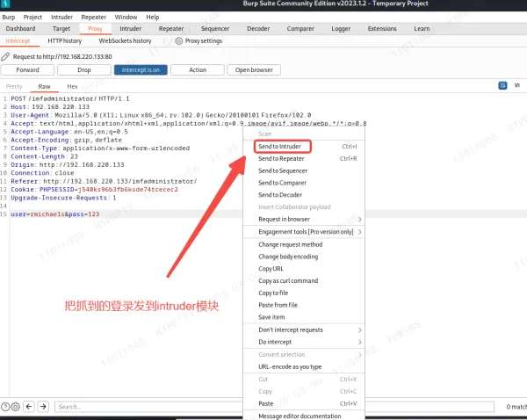Switch to the Dashboard tab
This screenshot has height=420, width=527.
[x=20, y=29]
